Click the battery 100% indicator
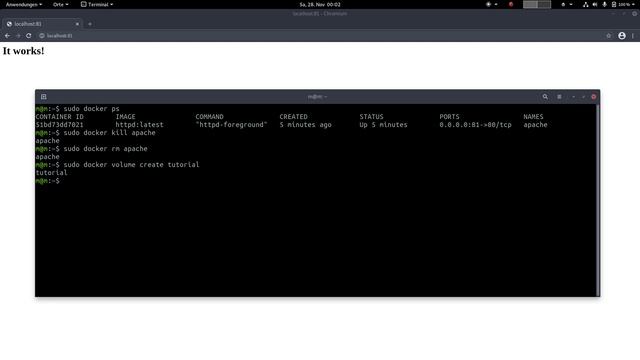 (x=620, y=4)
